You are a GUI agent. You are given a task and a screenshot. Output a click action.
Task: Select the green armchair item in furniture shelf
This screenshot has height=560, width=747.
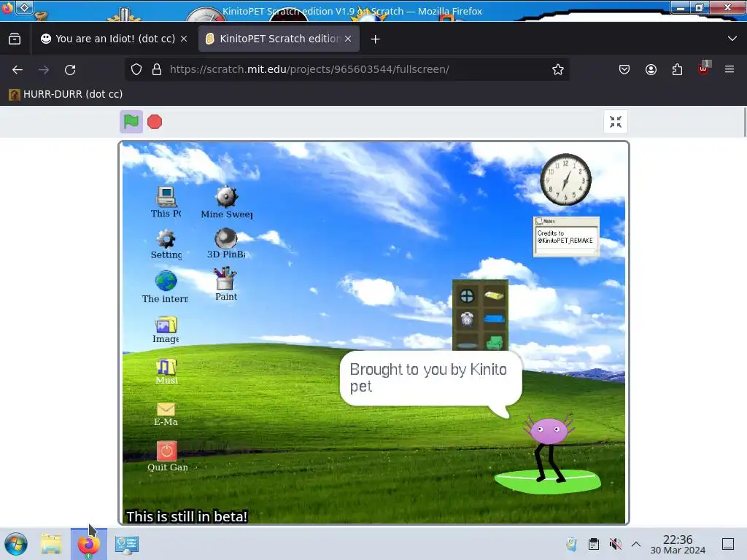click(x=495, y=342)
